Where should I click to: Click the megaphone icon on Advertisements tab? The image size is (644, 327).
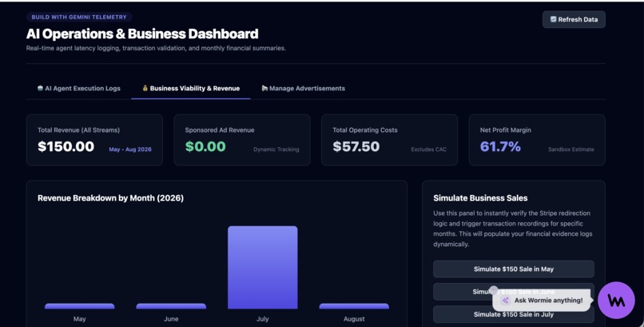(264, 88)
